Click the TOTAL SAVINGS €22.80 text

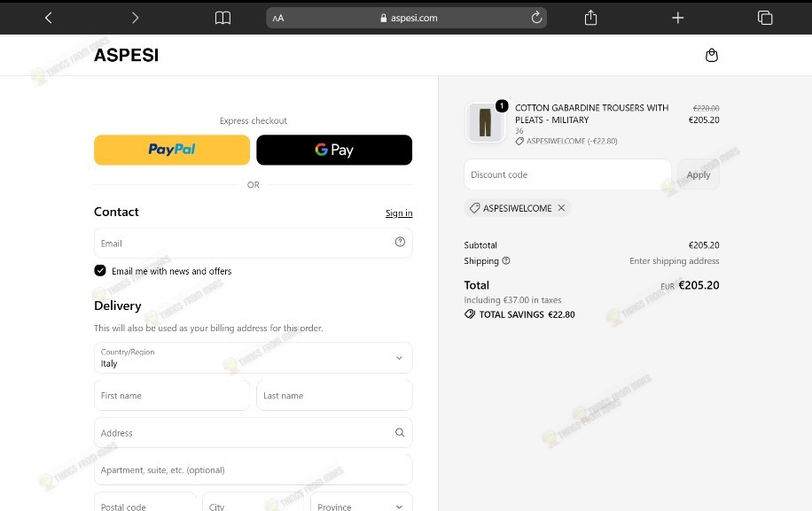527,314
